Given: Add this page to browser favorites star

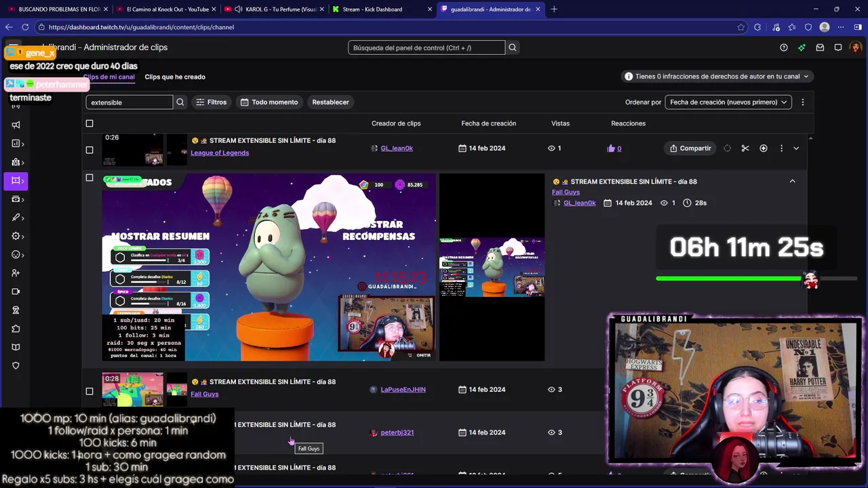Looking at the screenshot, I should coord(741,27).
